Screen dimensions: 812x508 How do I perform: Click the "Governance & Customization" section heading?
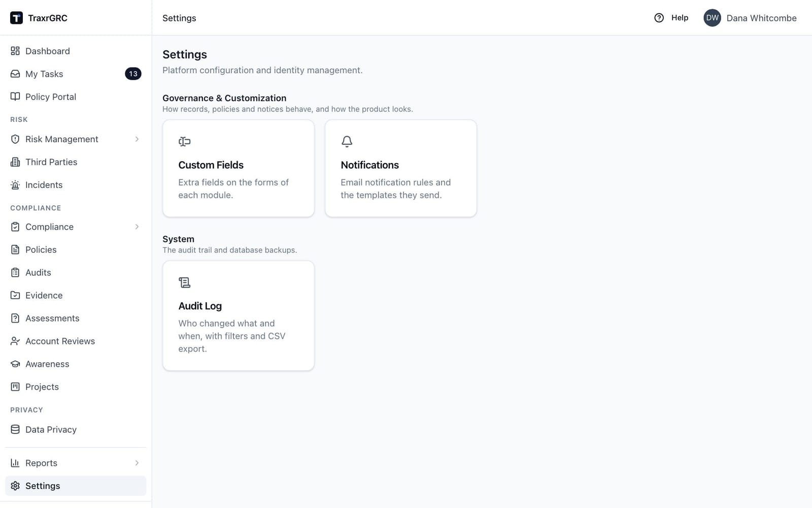coord(224,98)
